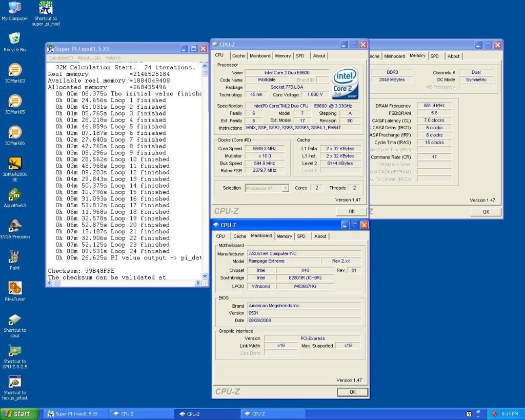The width and height of the screenshot is (525, 420).
Task: Switch to SPD tab in top CPU-Z window
Action: click(x=300, y=56)
